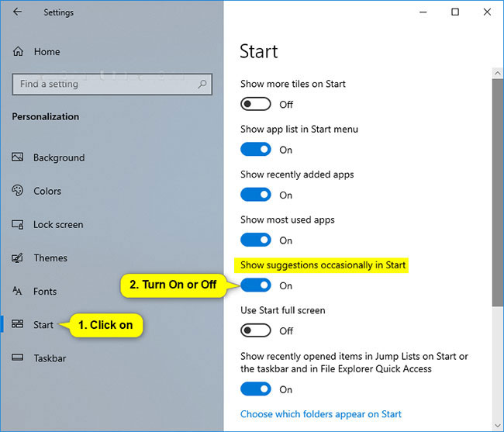Click the back arrow in Settings
The width and height of the screenshot is (504, 432).
17,12
